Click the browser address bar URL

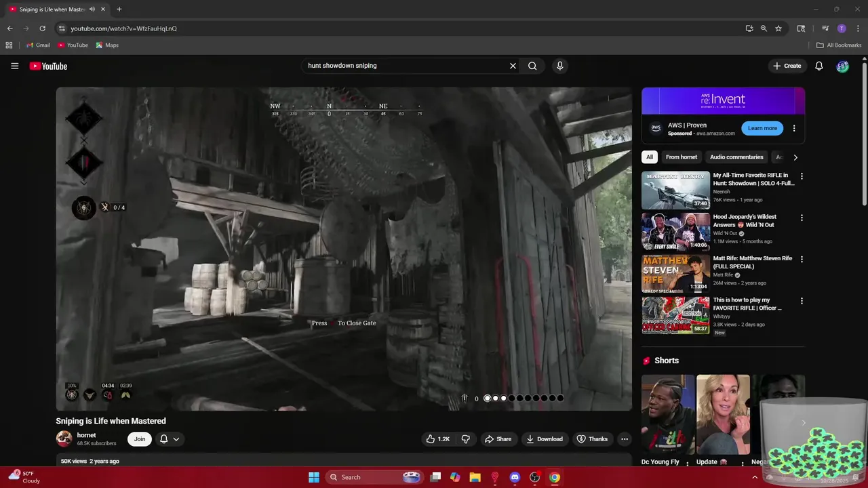pos(124,28)
